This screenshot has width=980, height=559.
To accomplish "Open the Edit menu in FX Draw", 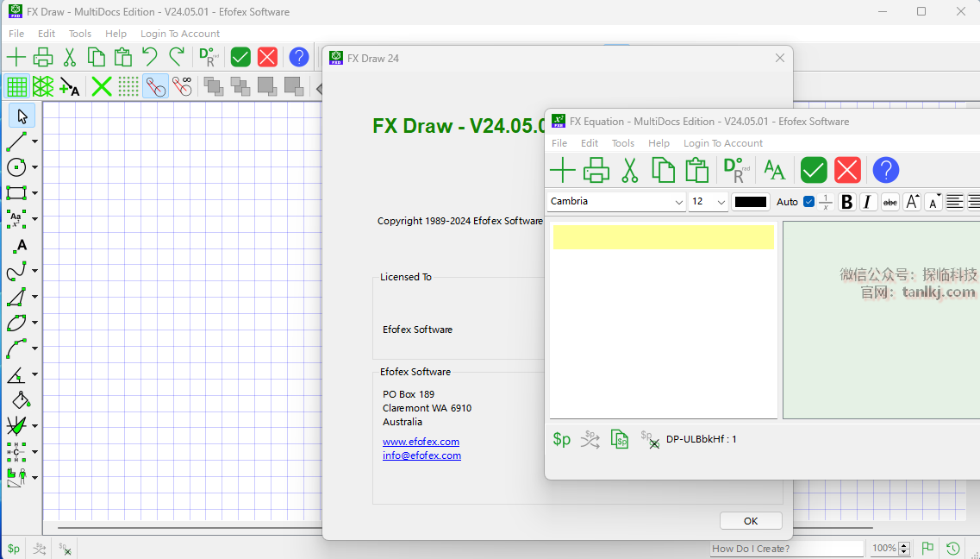I will point(47,34).
